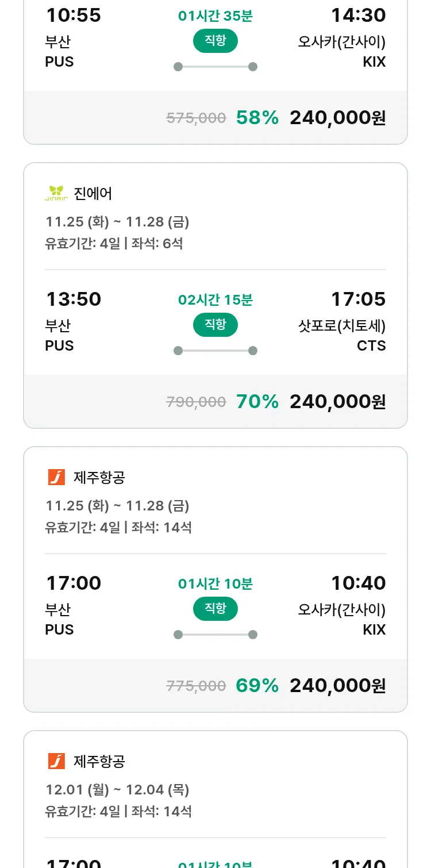Screen dimensions: 431x868
Task: Click the route line under 02시간 15분
Action: pyautogui.click(x=215, y=351)
